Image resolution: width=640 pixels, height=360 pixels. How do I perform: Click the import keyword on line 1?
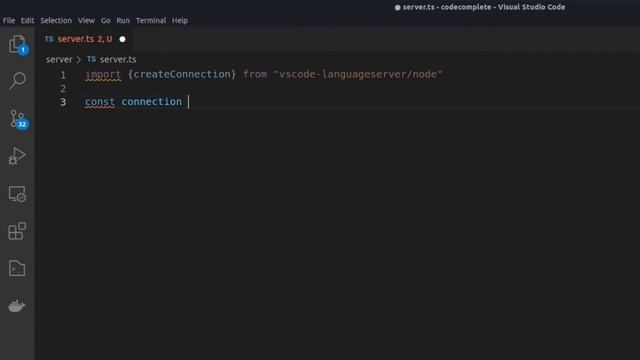pyautogui.click(x=103, y=75)
